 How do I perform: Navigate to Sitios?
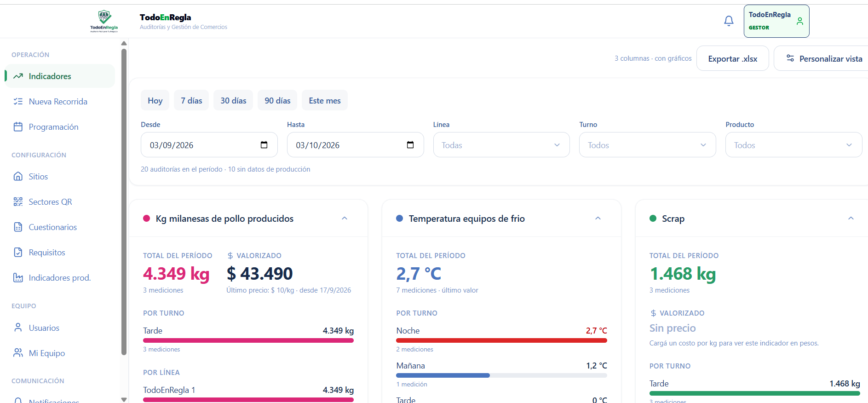(60, 176)
